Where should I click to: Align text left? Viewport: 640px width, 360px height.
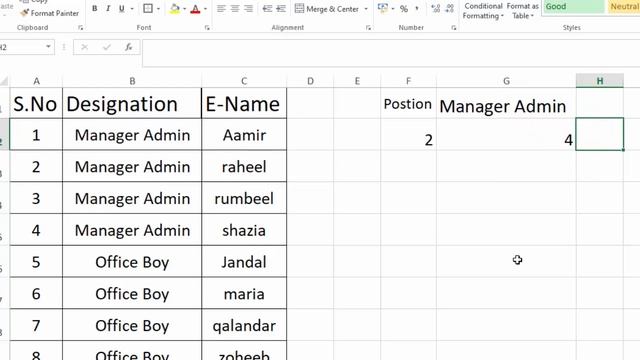click(x=221, y=9)
